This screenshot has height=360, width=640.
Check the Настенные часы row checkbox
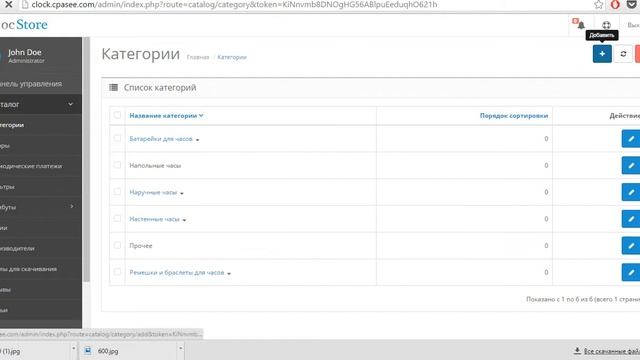[118, 218]
